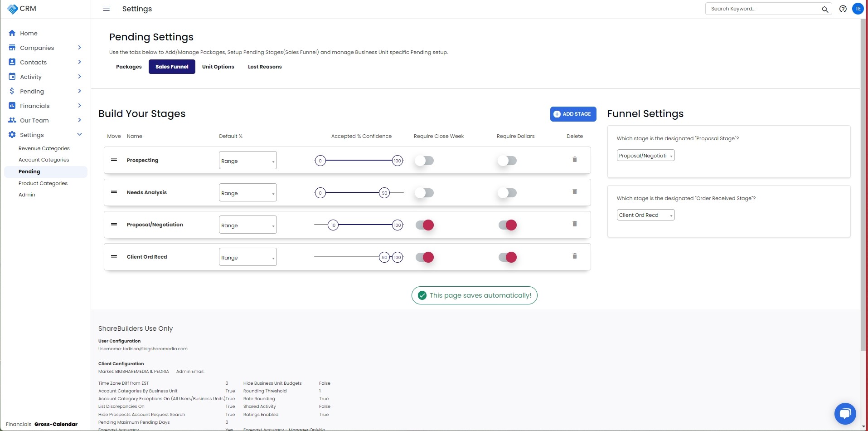
Task: Select the Sales Funnel tab
Action: (x=172, y=67)
